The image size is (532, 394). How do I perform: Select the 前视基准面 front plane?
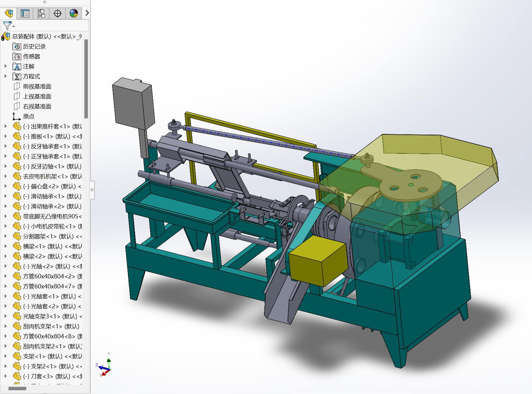pyautogui.click(x=37, y=87)
